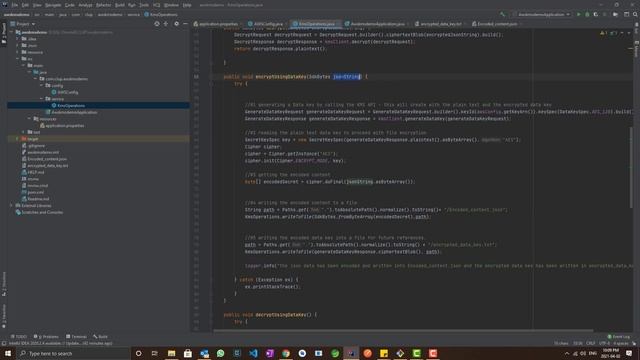
Task: Click the Search Everywhere magnifier icon
Action: click(635, 14)
